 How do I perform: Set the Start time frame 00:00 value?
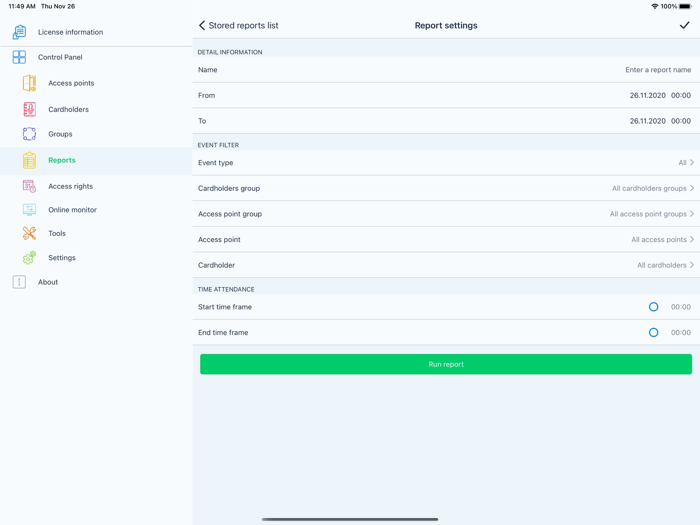681,307
